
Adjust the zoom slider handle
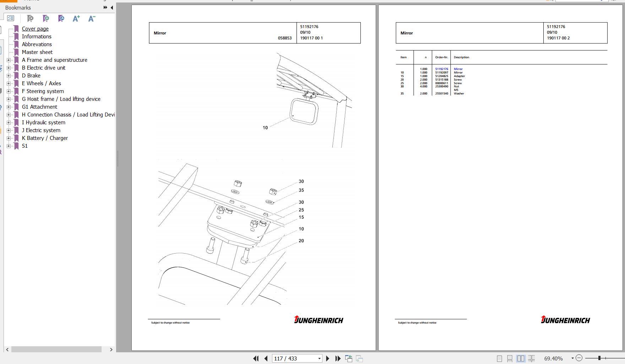[599, 358]
